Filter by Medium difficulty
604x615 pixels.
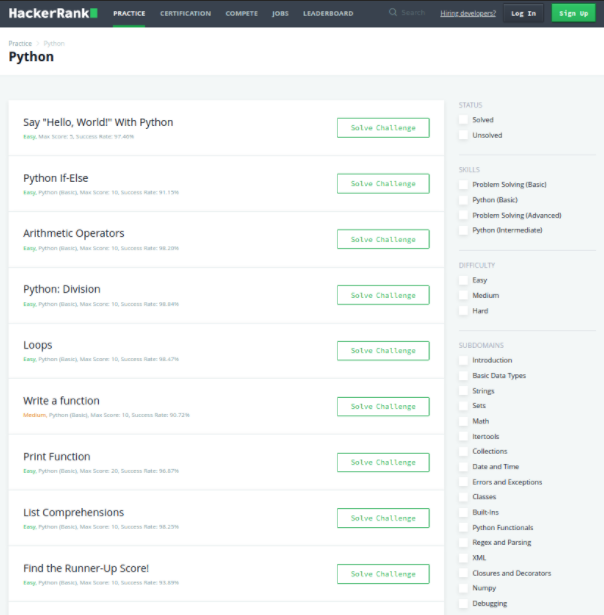point(464,295)
